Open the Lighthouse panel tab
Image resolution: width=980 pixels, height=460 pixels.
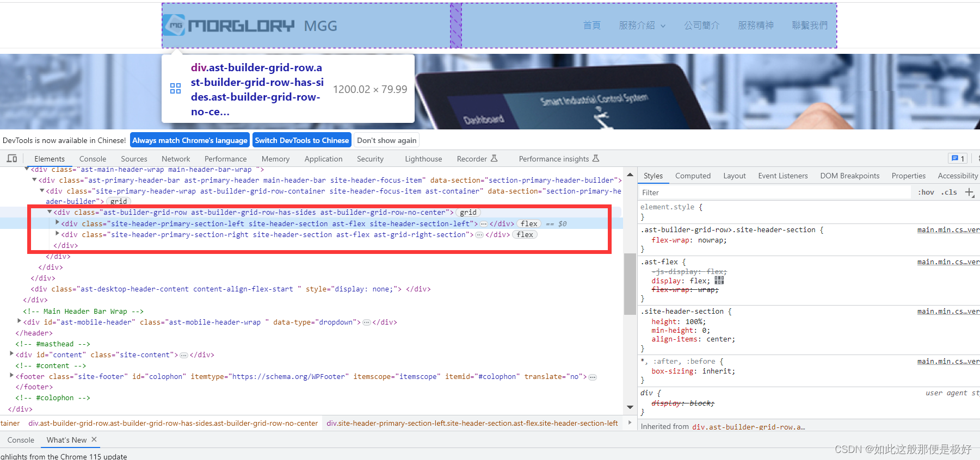pyautogui.click(x=423, y=159)
